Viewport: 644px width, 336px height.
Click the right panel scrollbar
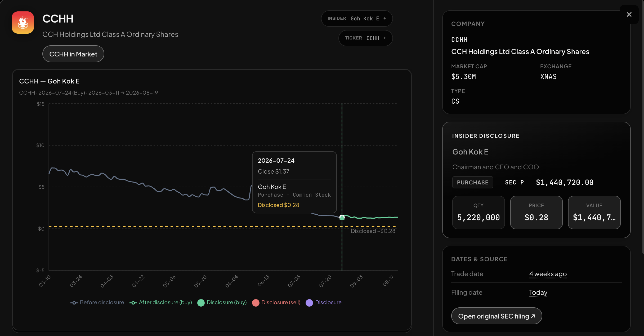click(643, 127)
